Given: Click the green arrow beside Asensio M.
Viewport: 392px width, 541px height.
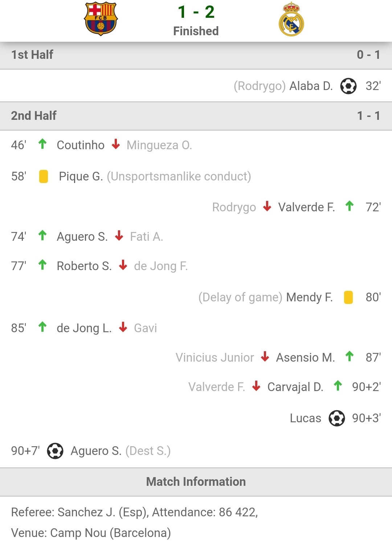Looking at the screenshot, I should click(x=350, y=357).
